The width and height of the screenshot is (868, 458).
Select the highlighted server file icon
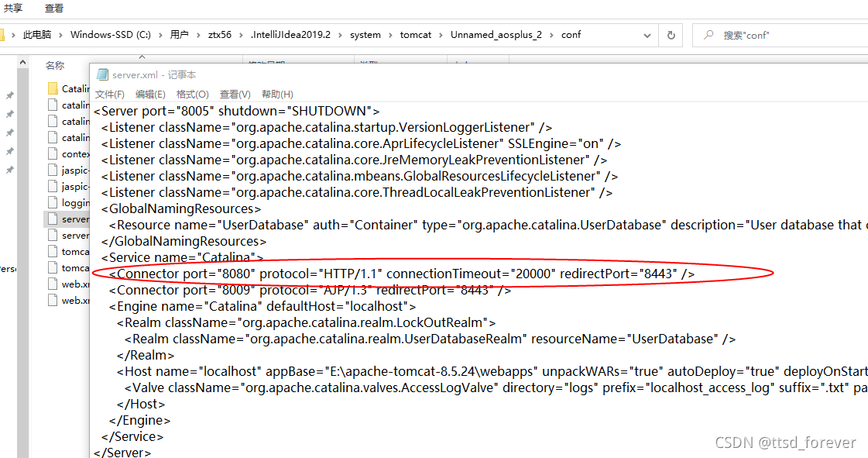point(53,219)
